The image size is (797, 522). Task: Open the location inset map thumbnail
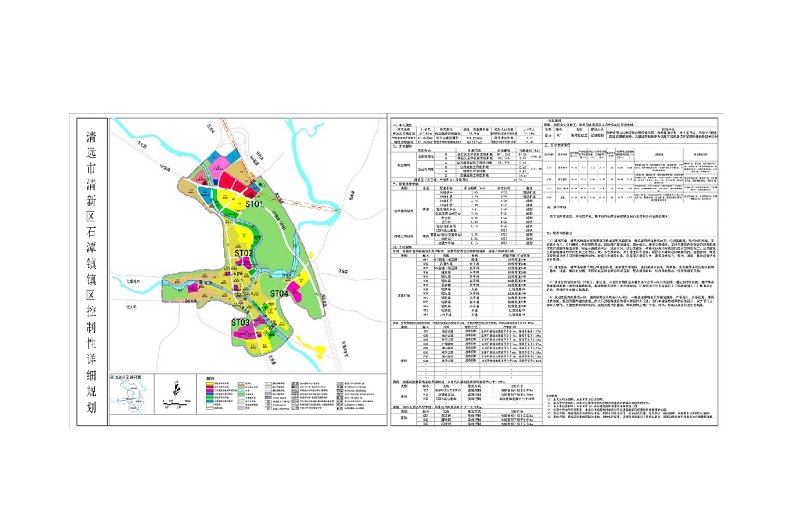(x=131, y=395)
